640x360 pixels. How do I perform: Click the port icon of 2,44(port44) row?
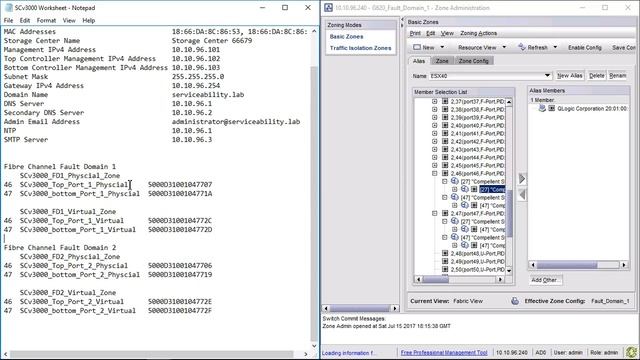click(x=445, y=157)
